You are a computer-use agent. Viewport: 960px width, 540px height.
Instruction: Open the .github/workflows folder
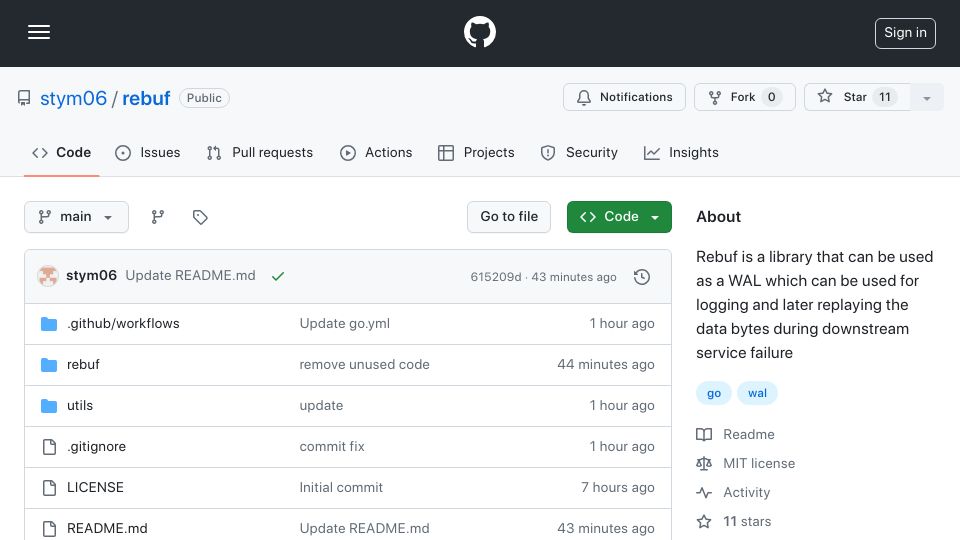(123, 323)
